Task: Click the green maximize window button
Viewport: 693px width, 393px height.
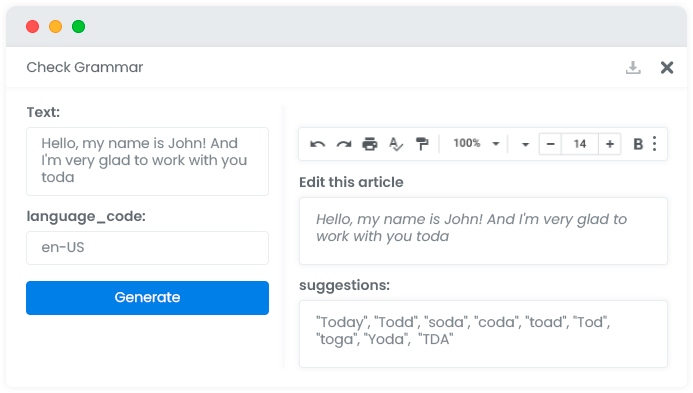Action: coord(78,27)
